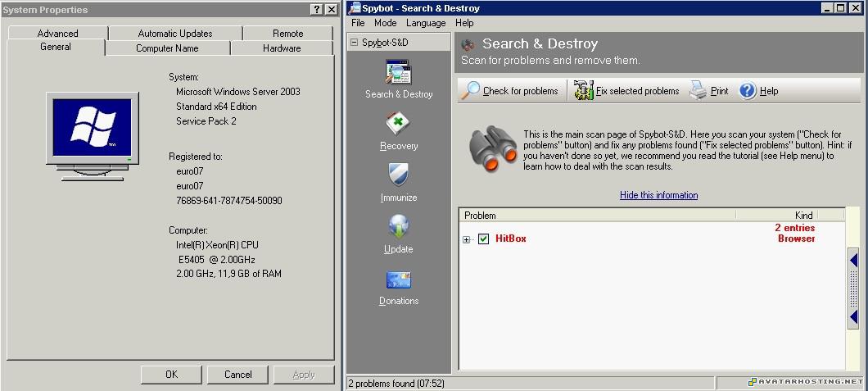Image resolution: width=868 pixels, height=391 pixels.
Task: Click OK in System Properties
Action: pyautogui.click(x=172, y=375)
